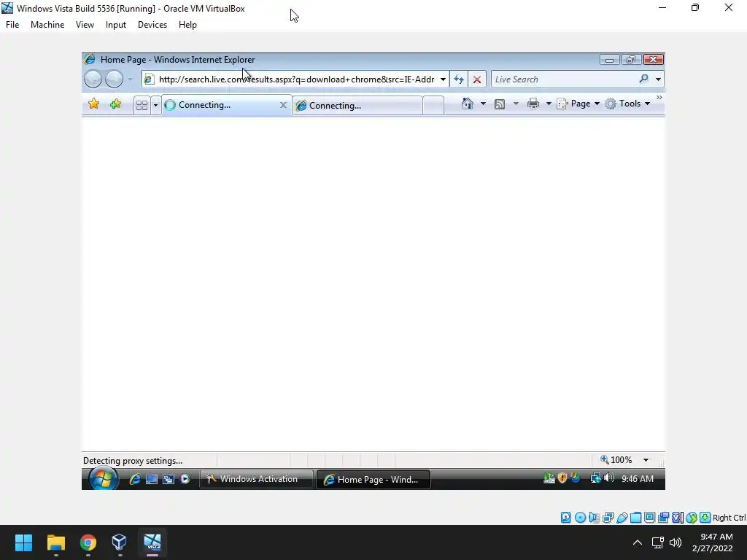The width and height of the screenshot is (747, 560).
Task: Open Quick Tabs grid view
Action: click(x=142, y=105)
